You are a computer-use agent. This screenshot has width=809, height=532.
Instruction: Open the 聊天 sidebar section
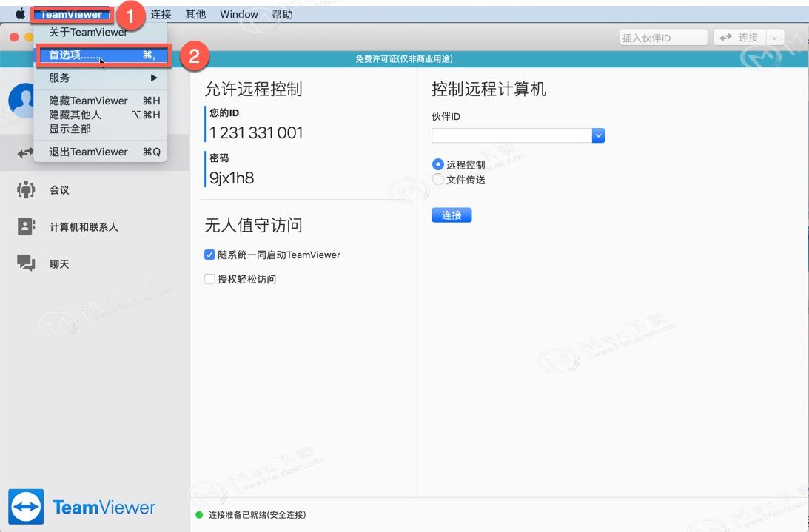coord(95,263)
